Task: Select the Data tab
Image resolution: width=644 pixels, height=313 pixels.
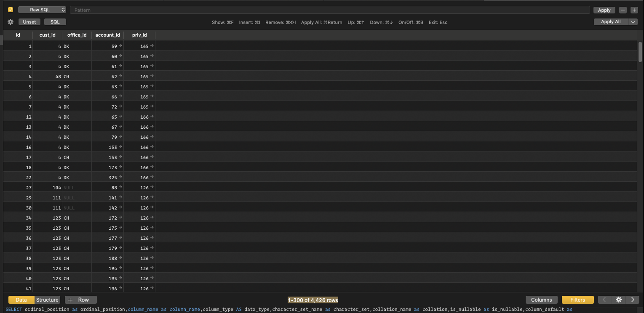Action: point(21,300)
